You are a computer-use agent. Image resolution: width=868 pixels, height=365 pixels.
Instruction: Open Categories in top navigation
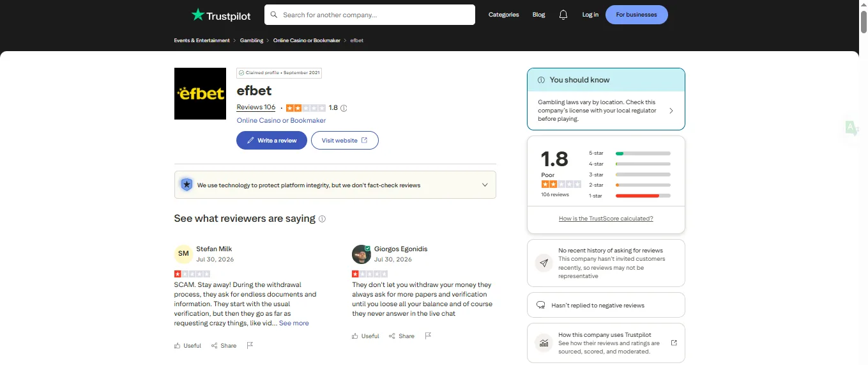(503, 15)
